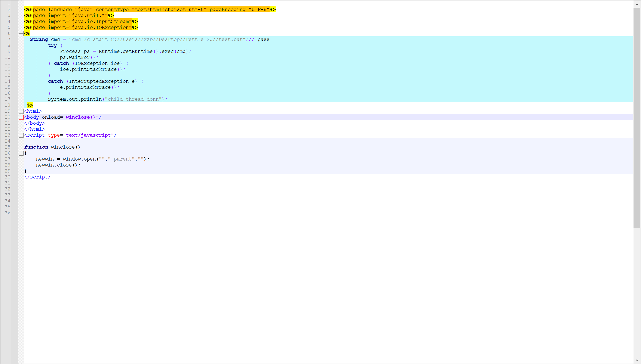Click the try keyword

(x=52, y=46)
